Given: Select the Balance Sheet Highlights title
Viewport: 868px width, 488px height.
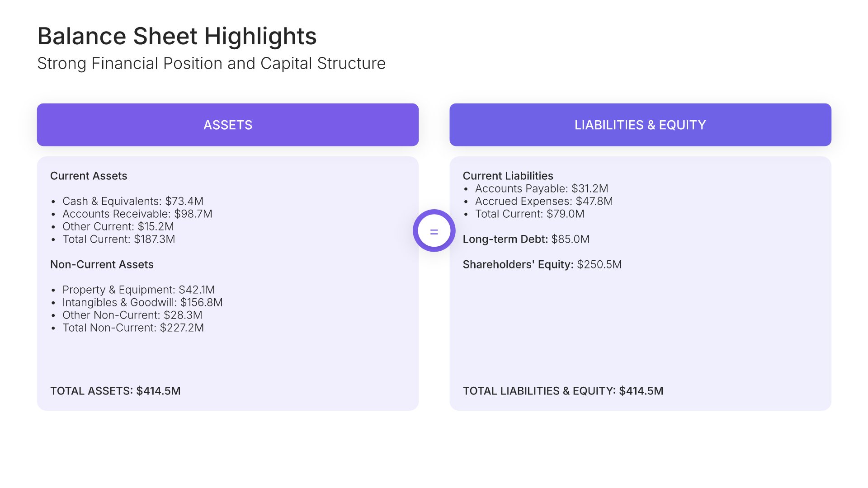Looking at the screenshot, I should [177, 36].
